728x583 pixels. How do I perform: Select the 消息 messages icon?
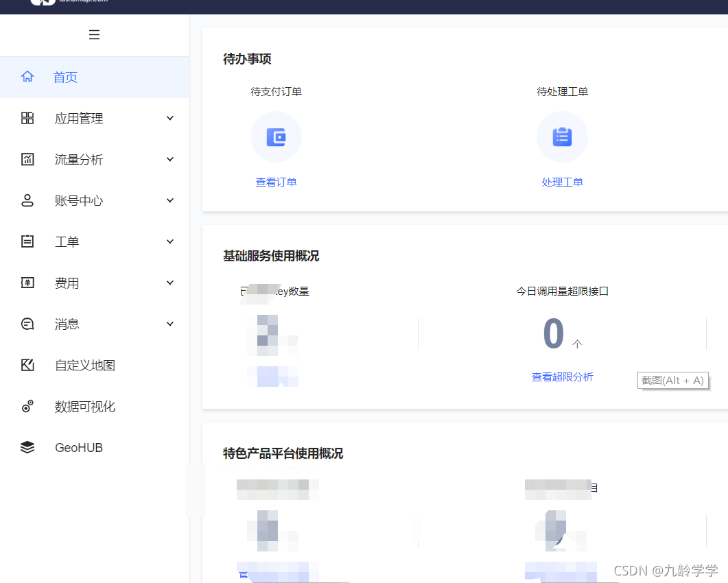click(x=27, y=324)
